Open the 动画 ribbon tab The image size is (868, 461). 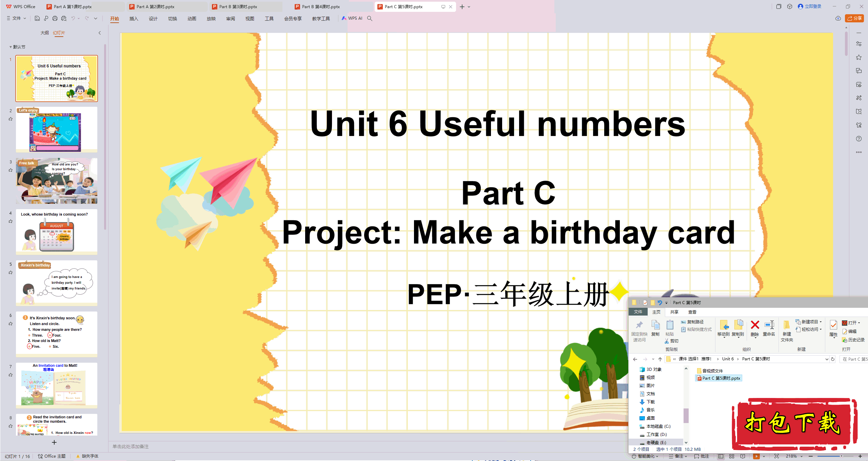pyautogui.click(x=192, y=19)
